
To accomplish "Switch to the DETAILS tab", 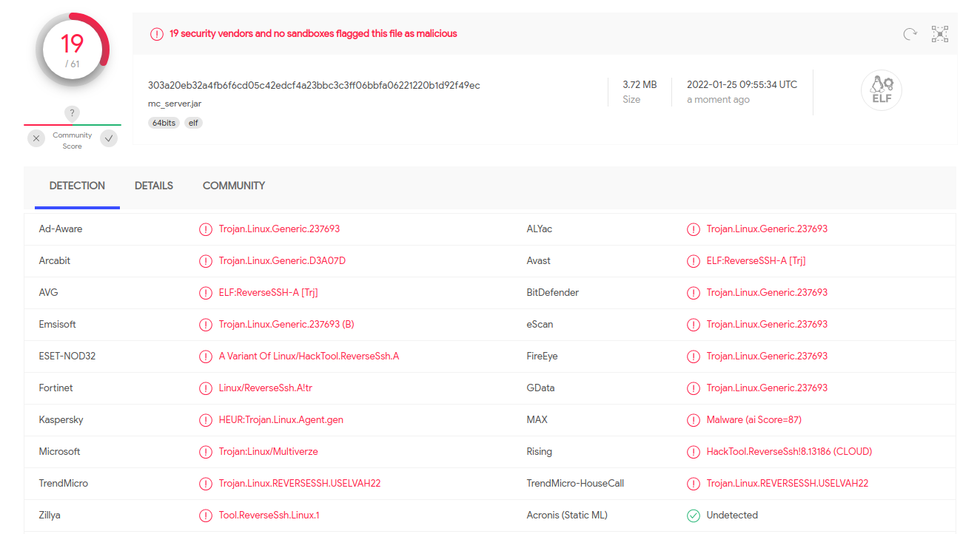I will (x=154, y=186).
